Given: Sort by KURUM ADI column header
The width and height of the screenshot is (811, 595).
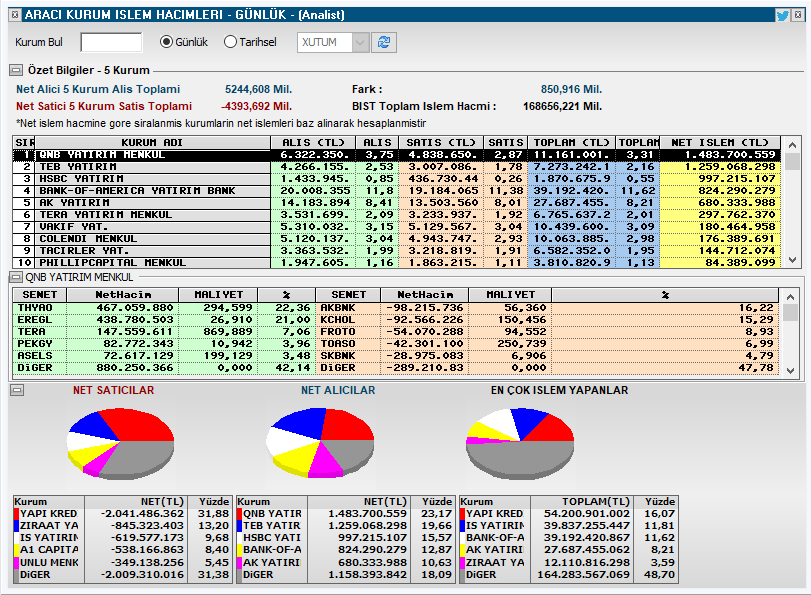Looking at the screenshot, I should point(152,142).
